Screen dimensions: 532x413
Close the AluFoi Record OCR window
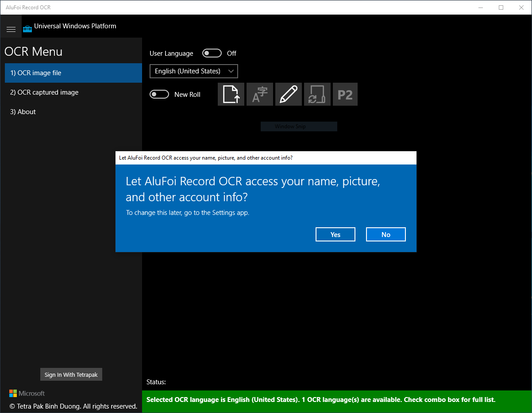tap(521, 8)
